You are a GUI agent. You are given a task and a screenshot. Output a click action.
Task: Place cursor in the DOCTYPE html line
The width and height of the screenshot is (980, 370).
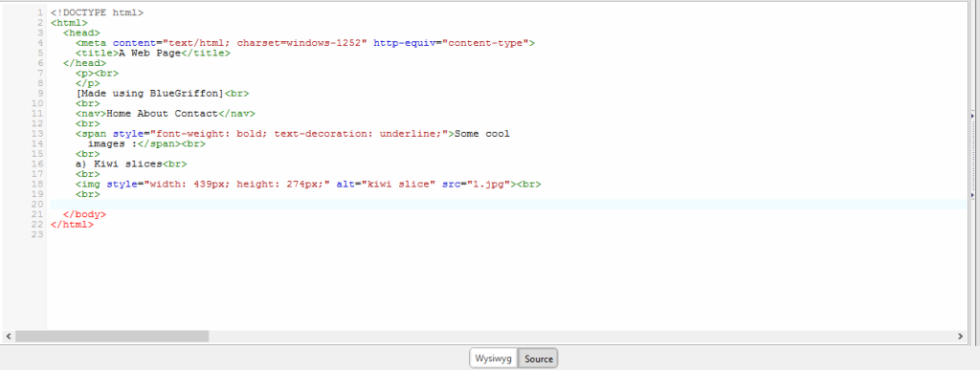pyautogui.click(x=97, y=12)
